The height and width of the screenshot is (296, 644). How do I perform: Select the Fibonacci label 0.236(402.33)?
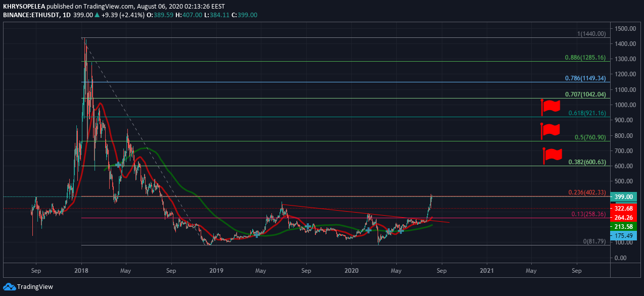(587, 192)
